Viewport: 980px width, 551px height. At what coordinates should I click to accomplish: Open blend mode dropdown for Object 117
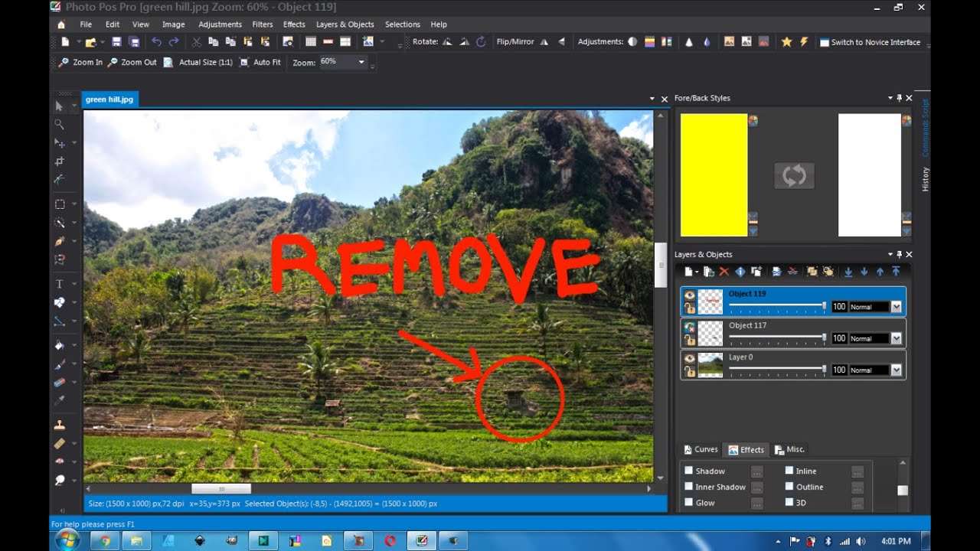click(896, 338)
